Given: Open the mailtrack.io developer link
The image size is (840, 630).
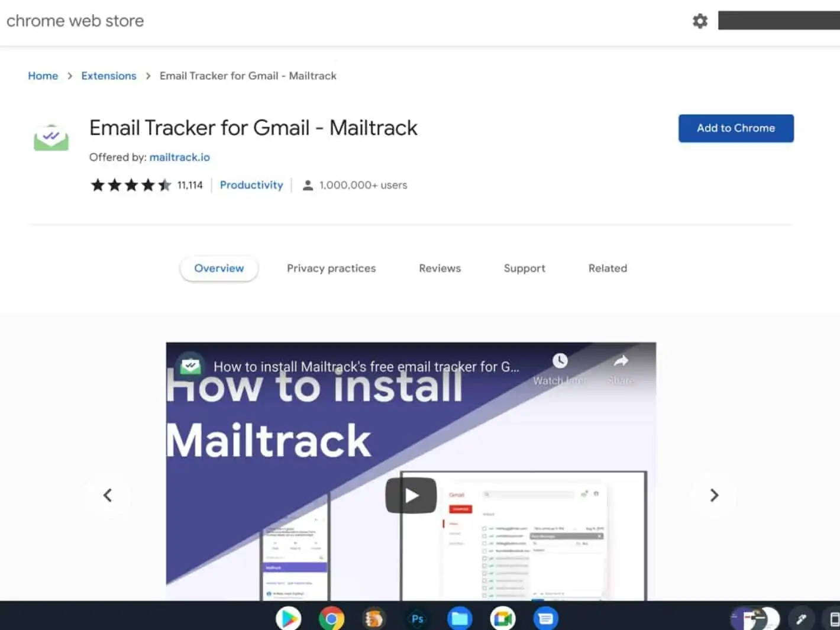Looking at the screenshot, I should pos(180,157).
